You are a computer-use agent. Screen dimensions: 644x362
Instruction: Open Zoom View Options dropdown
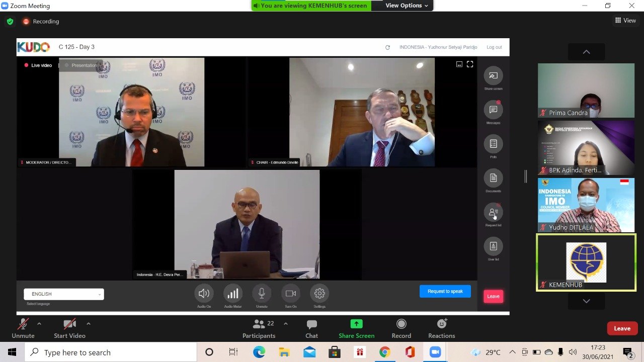[407, 6]
